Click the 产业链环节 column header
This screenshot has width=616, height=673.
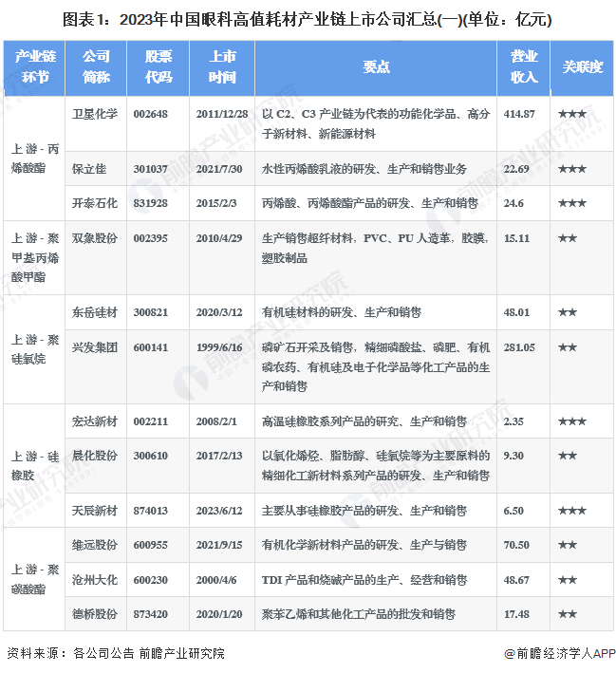pyautogui.click(x=35, y=67)
